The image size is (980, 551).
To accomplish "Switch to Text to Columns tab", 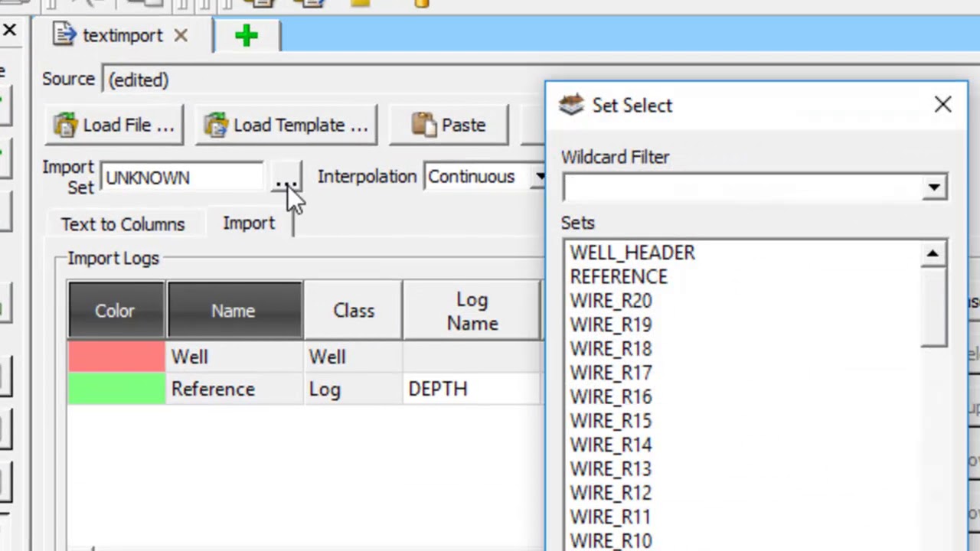I will pos(122,224).
